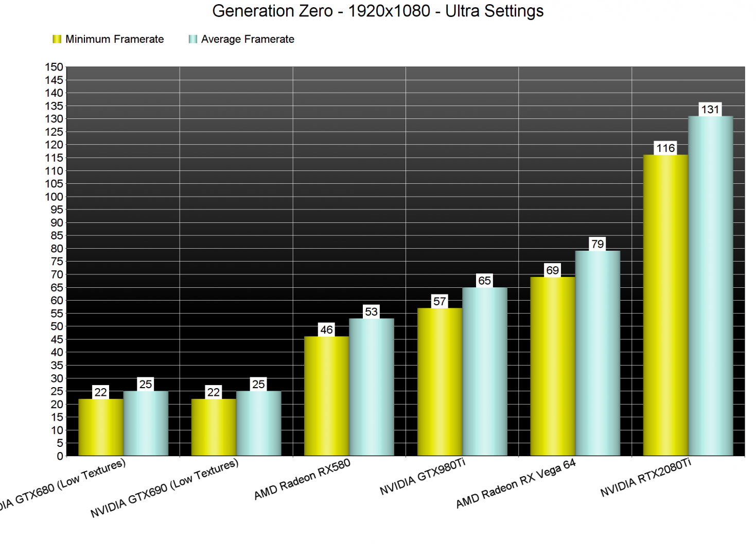Select the RTX2080Ti average framerate bar
Image resolution: width=756 pixels, height=556 pixels.
click(x=710, y=286)
